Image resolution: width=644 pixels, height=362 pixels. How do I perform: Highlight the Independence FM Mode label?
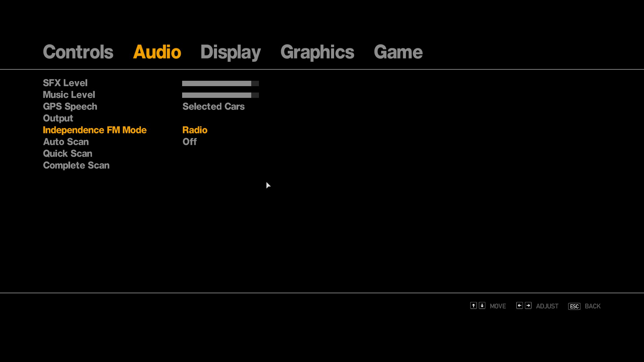pos(95,130)
